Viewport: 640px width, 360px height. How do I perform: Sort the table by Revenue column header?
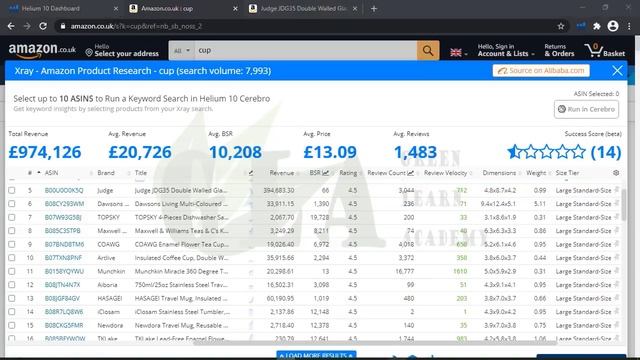tap(282, 173)
